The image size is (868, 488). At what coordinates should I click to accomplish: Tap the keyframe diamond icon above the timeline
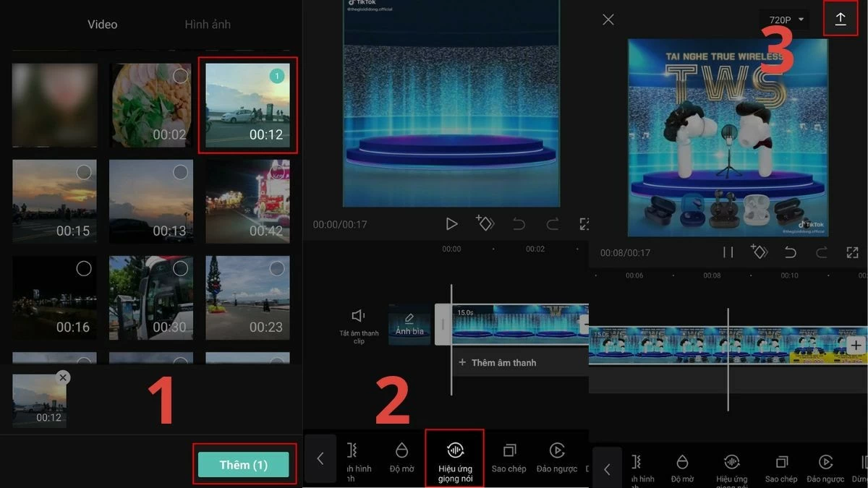click(x=485, y=223)
